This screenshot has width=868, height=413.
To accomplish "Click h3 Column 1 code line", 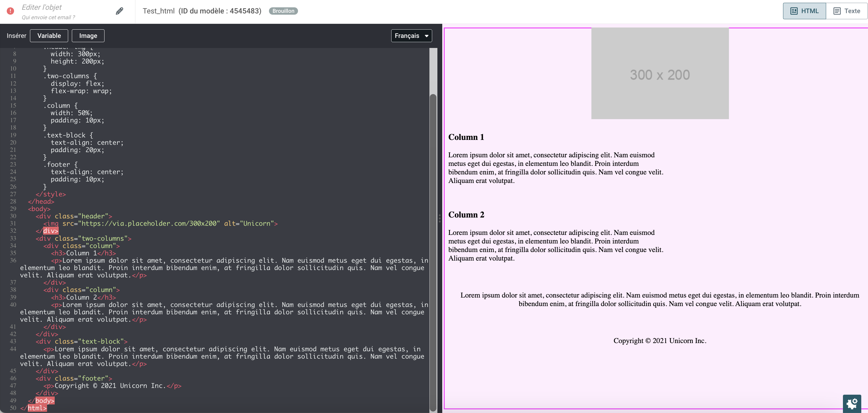I will [83, 253].
